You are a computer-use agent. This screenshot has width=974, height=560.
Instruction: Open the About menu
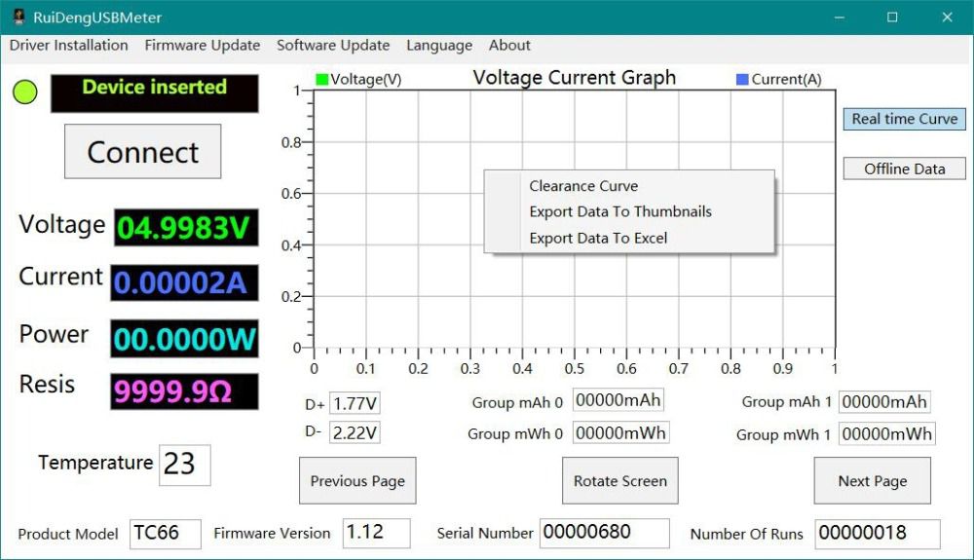click(x=509, y=45)
